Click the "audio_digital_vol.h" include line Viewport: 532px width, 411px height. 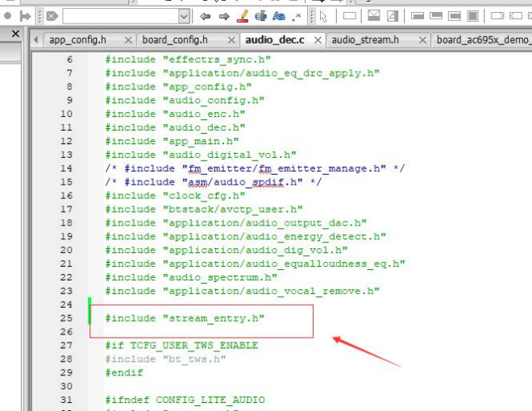(x=201, y=155)
